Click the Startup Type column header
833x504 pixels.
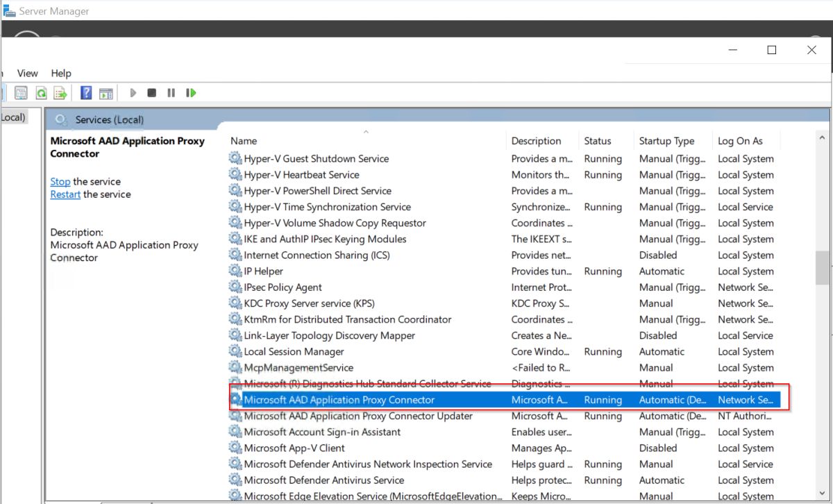point(666,140)
